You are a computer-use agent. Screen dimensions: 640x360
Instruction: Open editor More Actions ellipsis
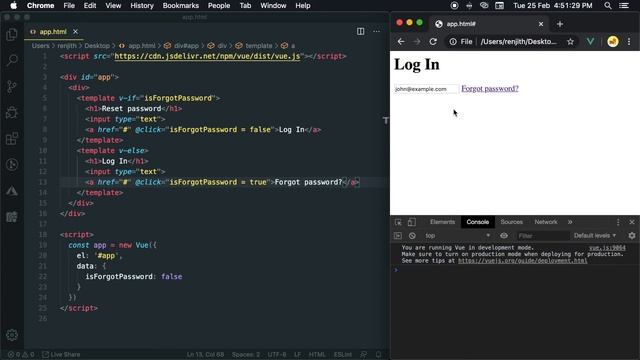[x=376, y=31]
